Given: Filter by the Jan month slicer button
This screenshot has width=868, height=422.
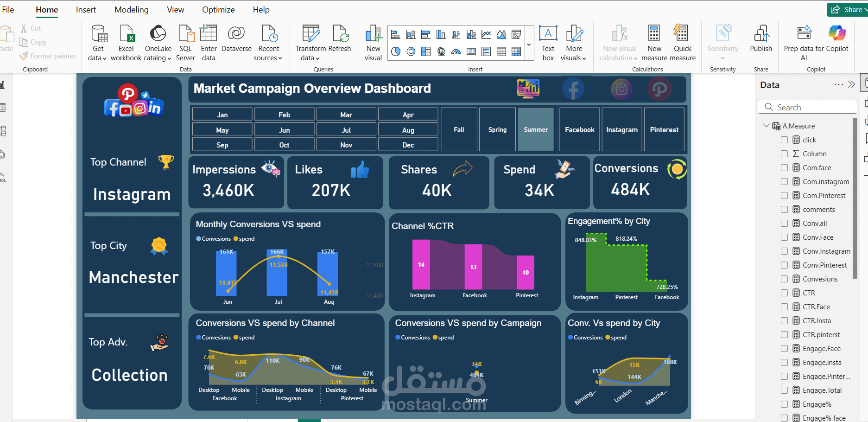Looking at the screenshot, I should tap(222, 115).
